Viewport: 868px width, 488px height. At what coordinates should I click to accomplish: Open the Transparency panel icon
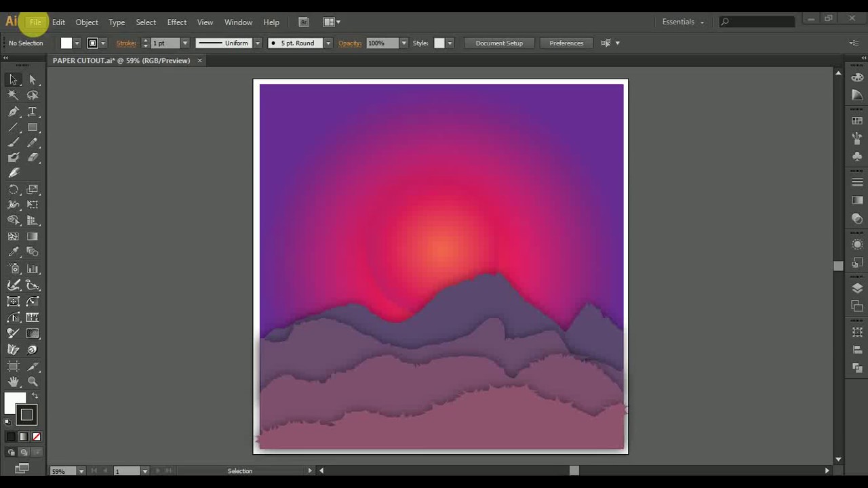pos(857,218)
